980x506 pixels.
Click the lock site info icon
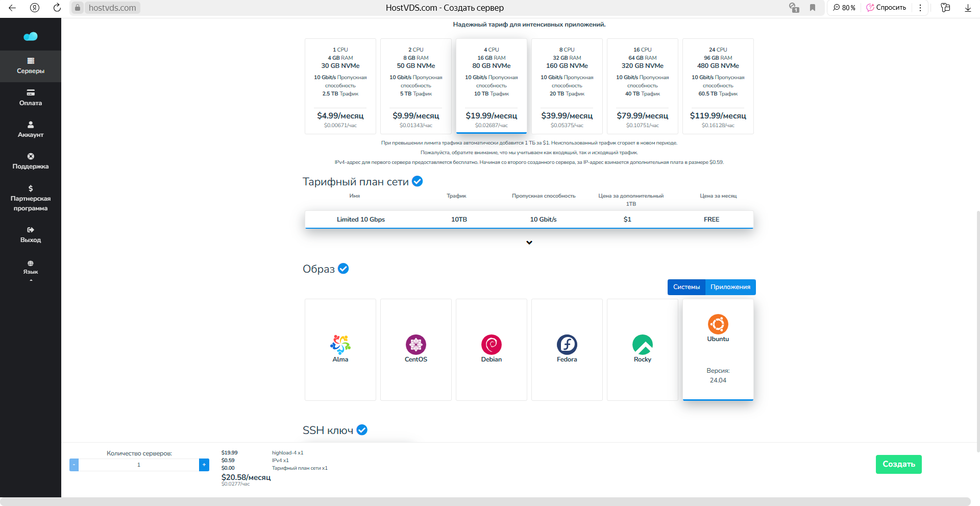[78, 8]
